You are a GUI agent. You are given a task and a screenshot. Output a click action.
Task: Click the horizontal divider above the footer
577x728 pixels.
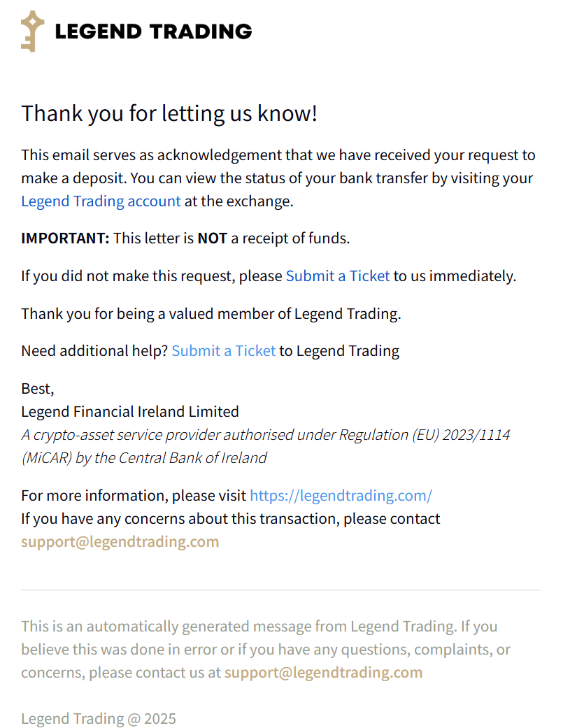[x=280, y=590]
